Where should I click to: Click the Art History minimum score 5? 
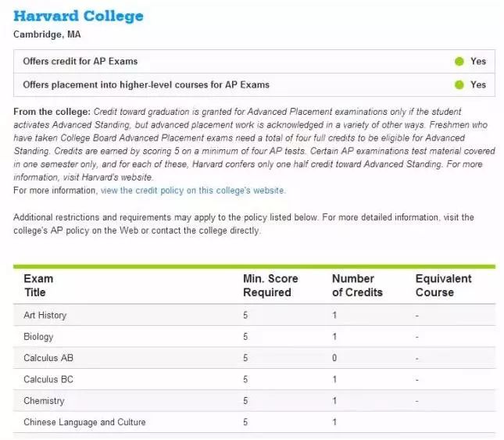tap(245, 315)
